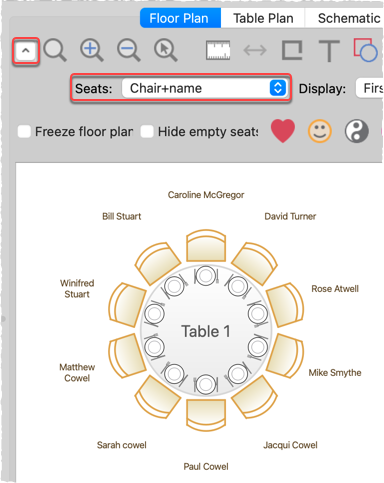
Task: Tick the Hide empty seats checkbox
Action: tap(147, 131)
